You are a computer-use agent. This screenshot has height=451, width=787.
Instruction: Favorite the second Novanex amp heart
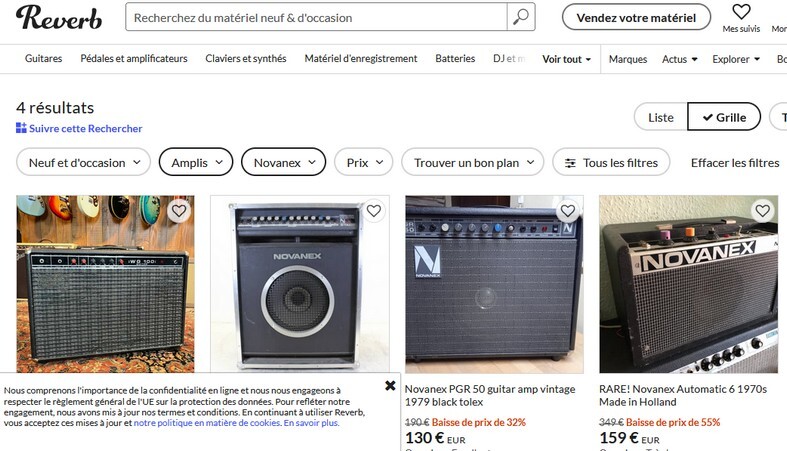tap(373, 211)
